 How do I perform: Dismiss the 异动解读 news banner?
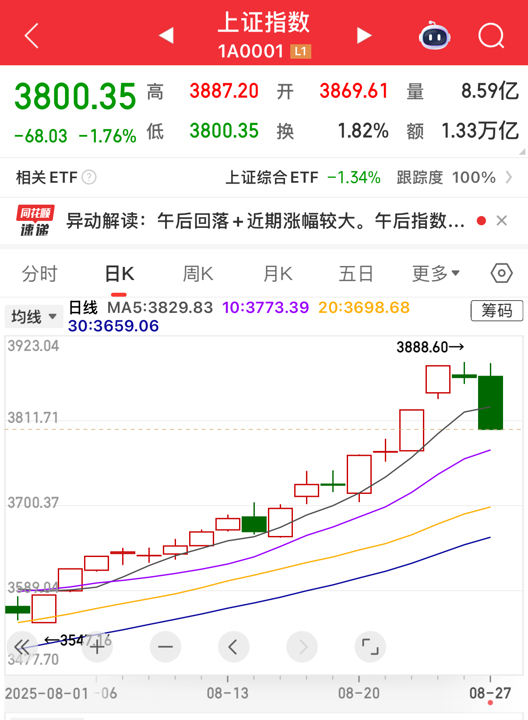[502, 221]
